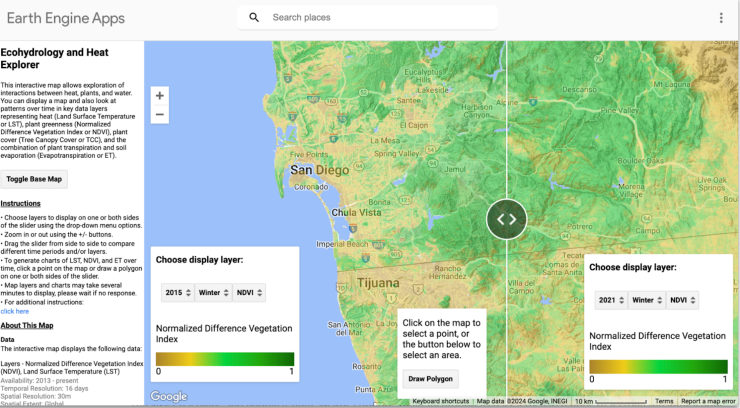Click the right NDVI color gradient legend
Image resolution: width=740 pixels, height=408 pixels.
point(658,366)
